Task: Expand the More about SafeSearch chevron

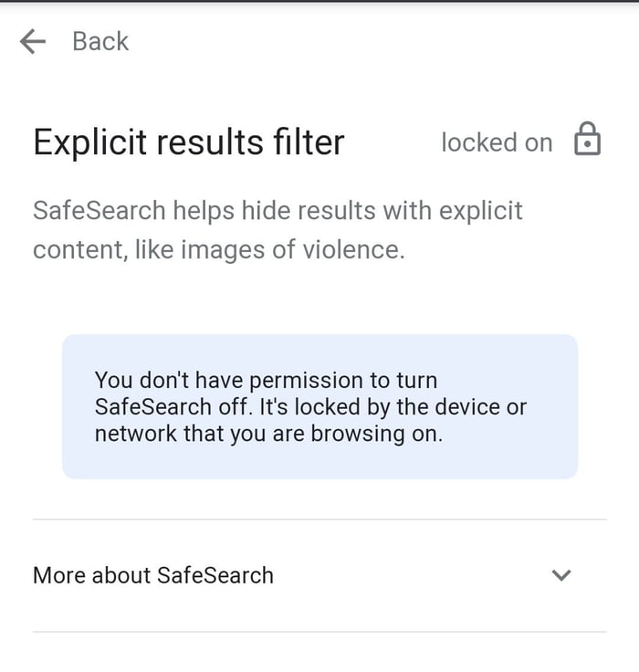Action: point(561,575)
